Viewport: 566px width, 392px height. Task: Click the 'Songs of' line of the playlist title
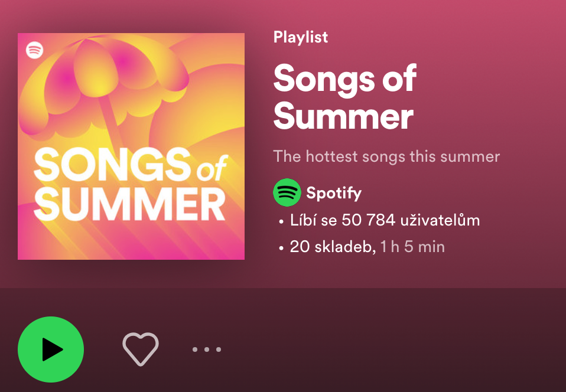click(x=345, y=79)
